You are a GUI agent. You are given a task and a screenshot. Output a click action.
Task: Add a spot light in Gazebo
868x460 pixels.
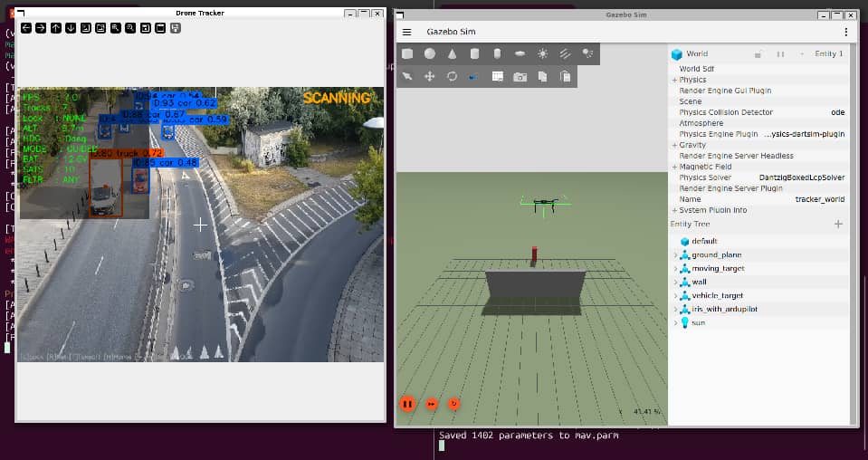pos(587,53)
